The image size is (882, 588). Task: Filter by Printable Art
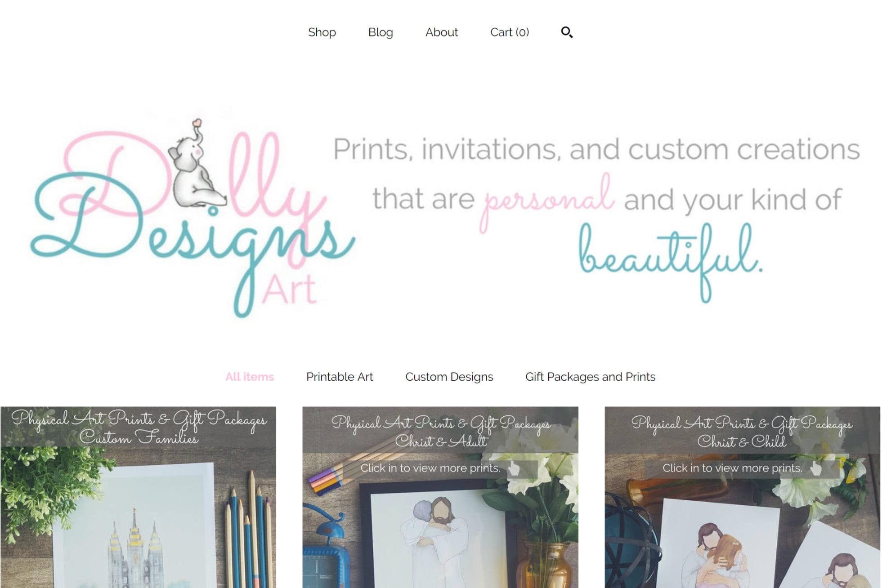tap(340, 377)
